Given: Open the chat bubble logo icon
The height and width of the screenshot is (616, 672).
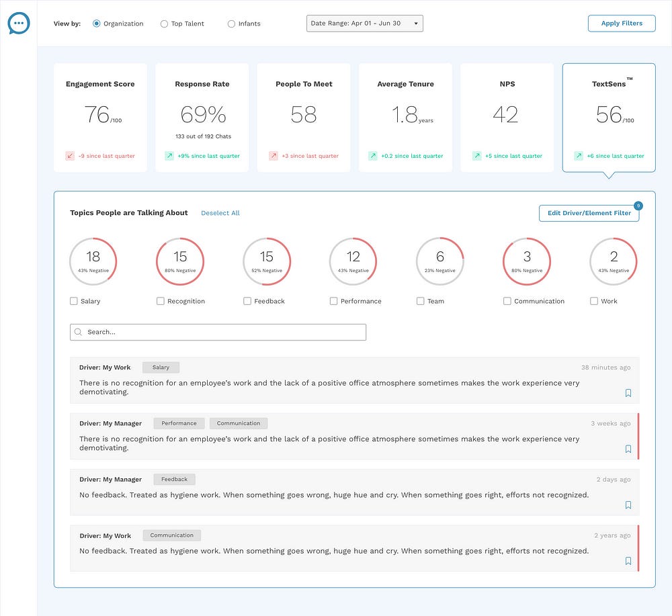Looking at the screenshot, I should pyautogui.click(x=19, y=23).
